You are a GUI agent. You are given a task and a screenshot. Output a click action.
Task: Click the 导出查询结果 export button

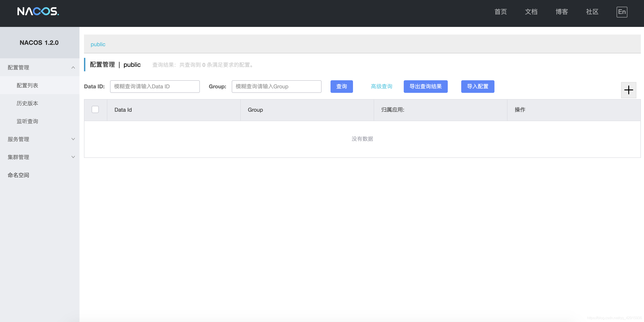[x=426, y=86]
